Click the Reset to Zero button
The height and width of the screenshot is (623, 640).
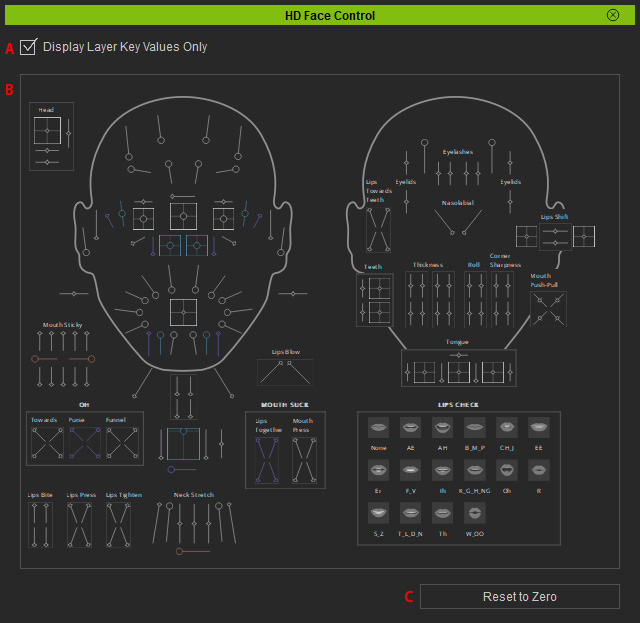[520, 596]
